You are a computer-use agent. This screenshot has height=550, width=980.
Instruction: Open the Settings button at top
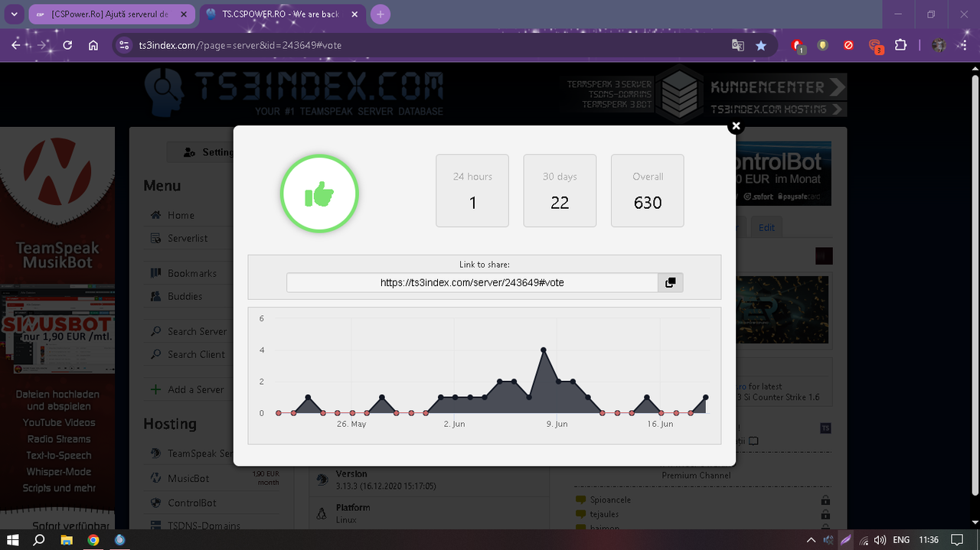[x=201, y=152]
